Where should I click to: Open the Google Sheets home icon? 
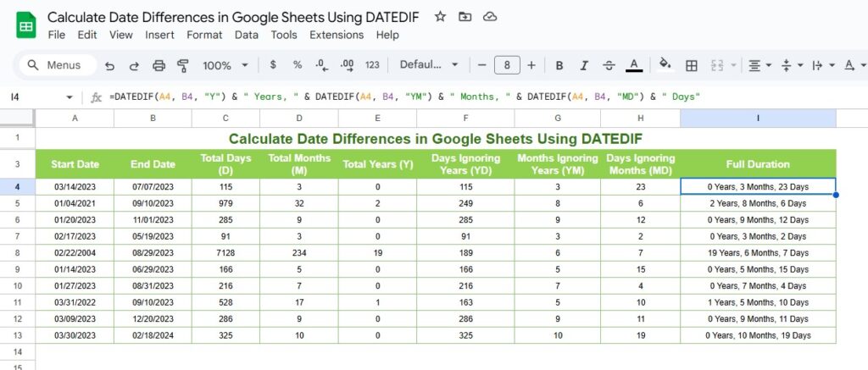pyautogui.click(x=25, y=25)
